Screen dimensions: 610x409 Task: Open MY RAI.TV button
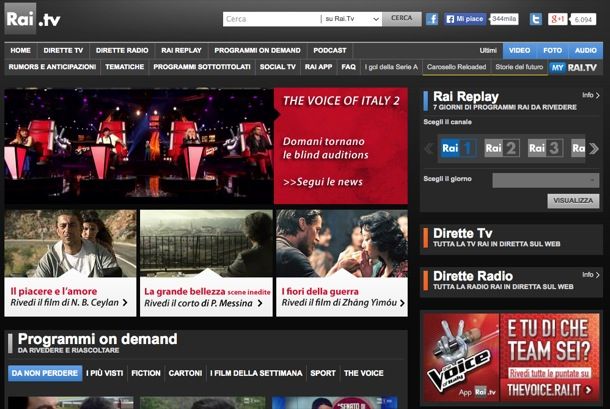click(575, 67)
